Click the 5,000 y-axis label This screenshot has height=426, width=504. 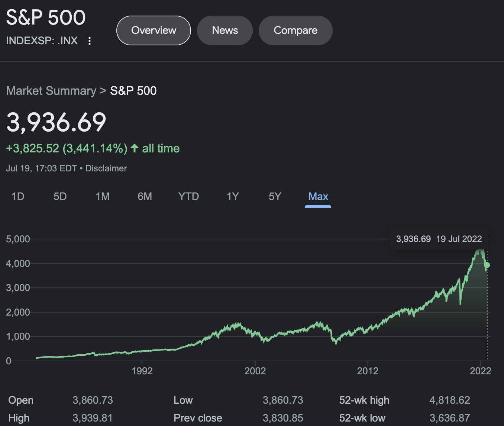tap(18, 239)
